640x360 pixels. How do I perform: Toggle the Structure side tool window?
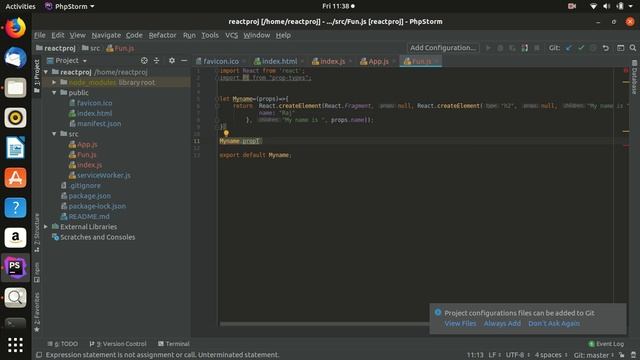pos(37,233)
